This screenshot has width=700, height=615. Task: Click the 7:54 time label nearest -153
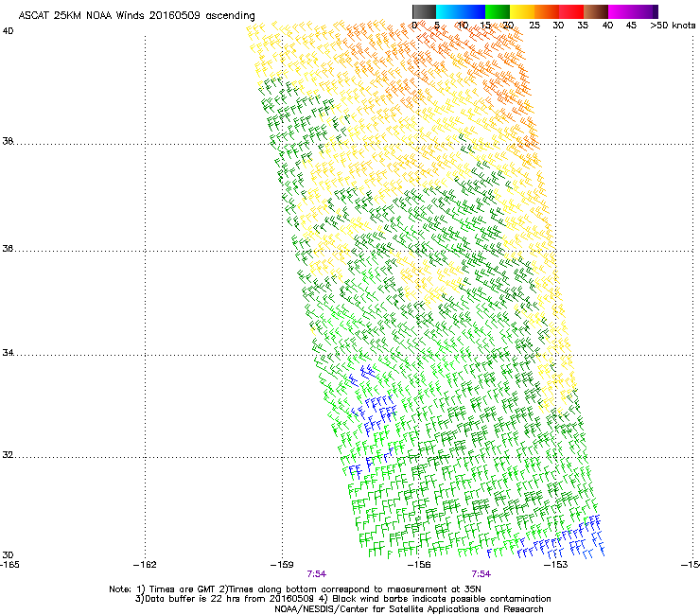pos(481,574)
